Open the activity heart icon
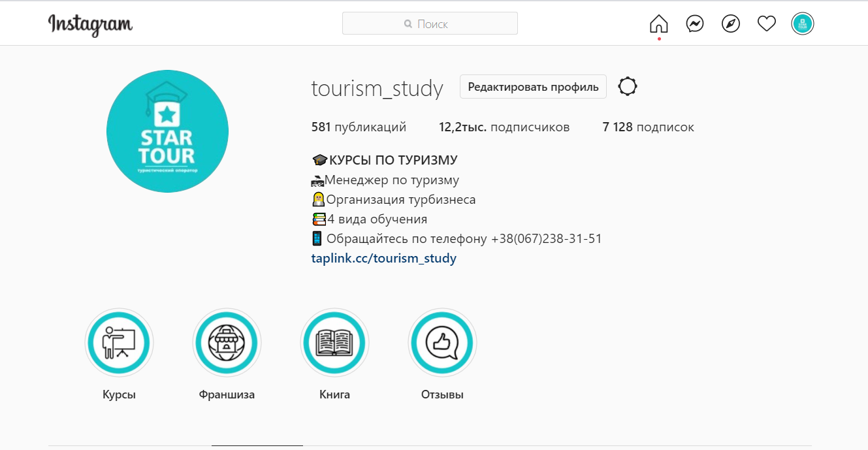Image resolution: width=868 pixels, height=450 pixels. pyautogui.click(x=767, y=24)
